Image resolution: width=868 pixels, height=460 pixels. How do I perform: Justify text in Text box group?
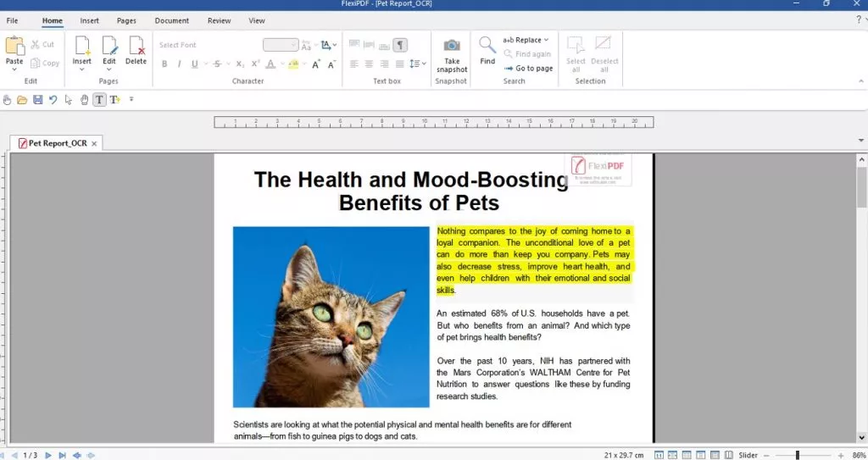(400, 64)
